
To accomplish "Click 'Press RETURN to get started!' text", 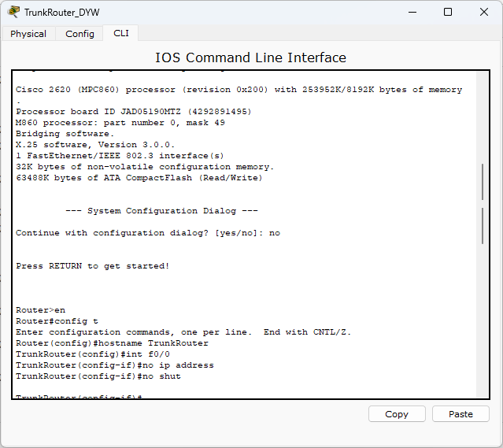I will pos(92,266).
